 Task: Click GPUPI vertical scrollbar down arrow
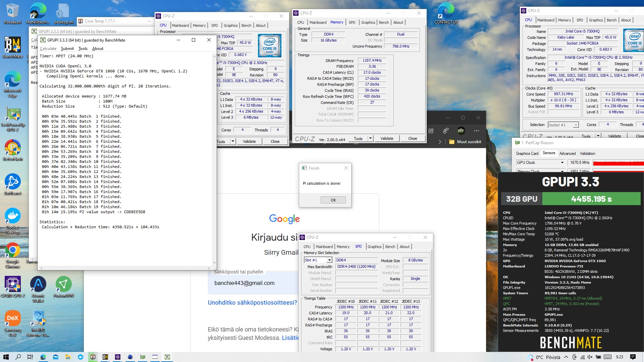pos(214,263)
